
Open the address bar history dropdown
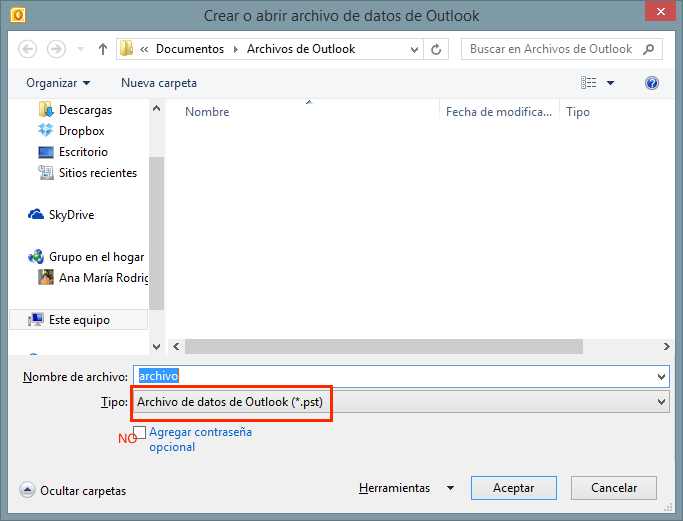click(x=415, y=49)
